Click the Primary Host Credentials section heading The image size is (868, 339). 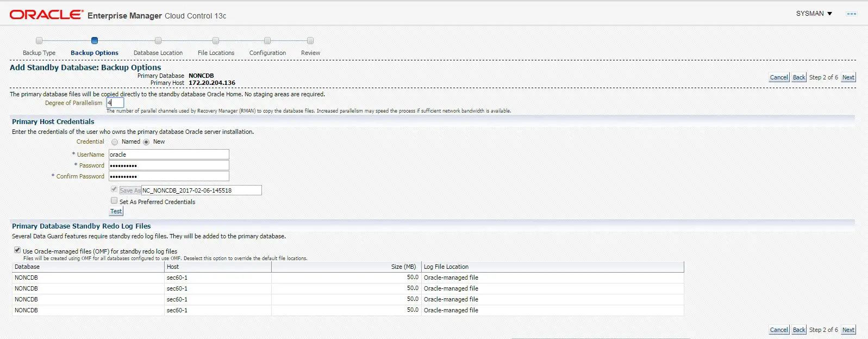(x=53, y=121)
